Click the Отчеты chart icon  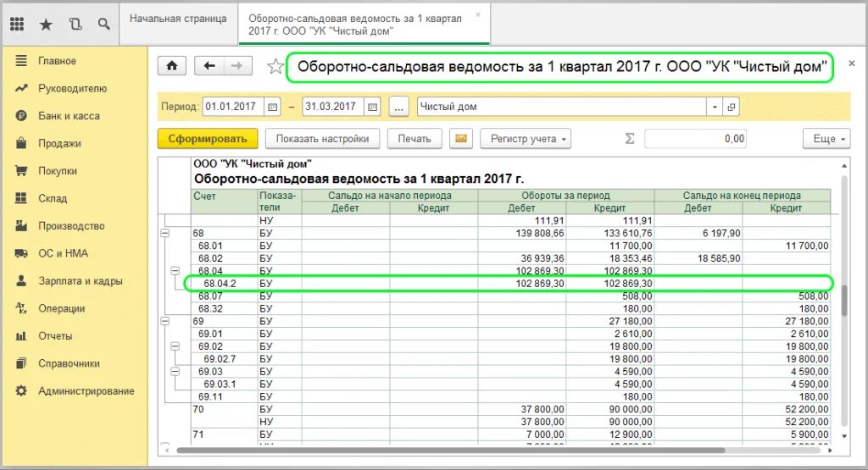21,335
